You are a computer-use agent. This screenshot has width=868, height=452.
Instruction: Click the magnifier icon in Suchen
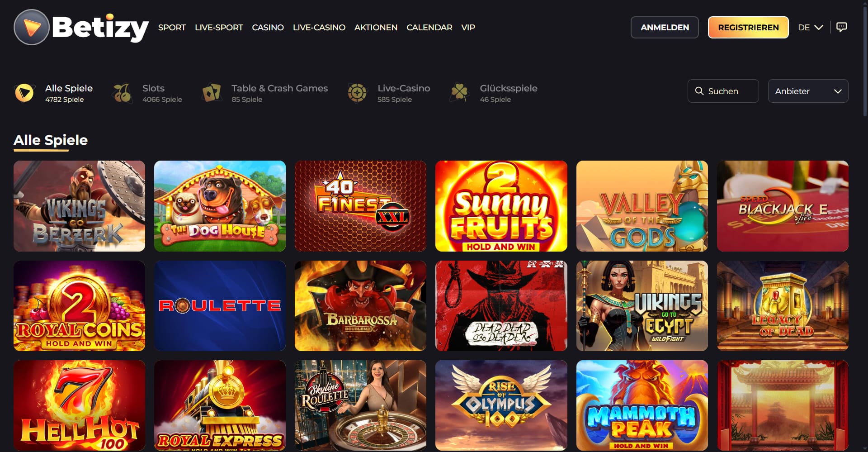699,91
